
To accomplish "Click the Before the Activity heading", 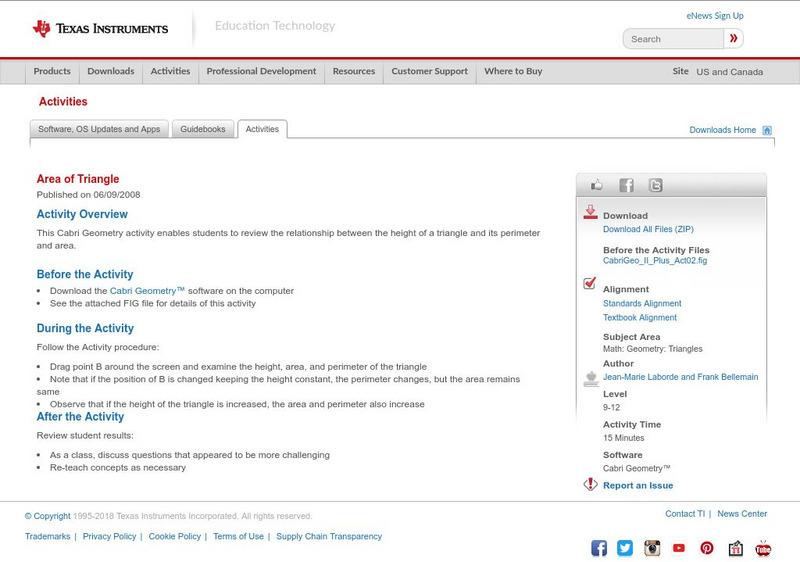I will click(x=85, y=274).
